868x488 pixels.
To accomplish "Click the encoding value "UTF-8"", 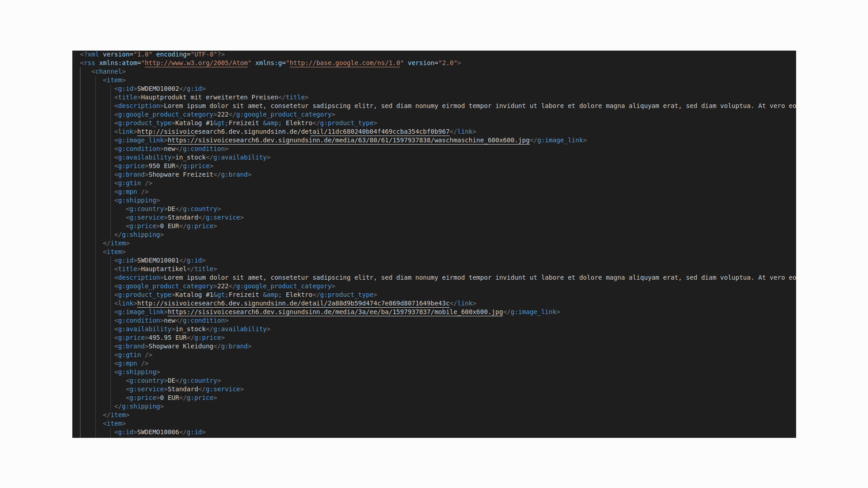I will pyautogui.click(x=204, y=54).
